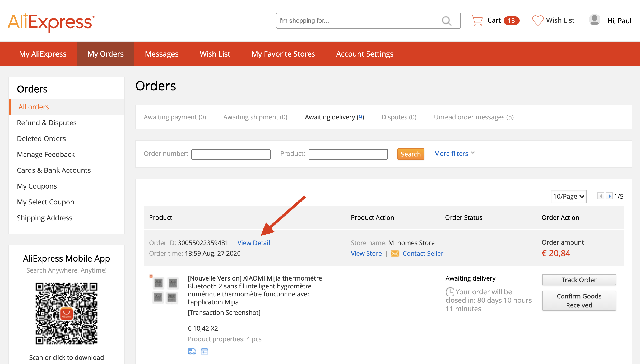The height and width of the screenshot is (364, 640).
Task: Click the order amount € 20,84
Action: coord(556,253)
